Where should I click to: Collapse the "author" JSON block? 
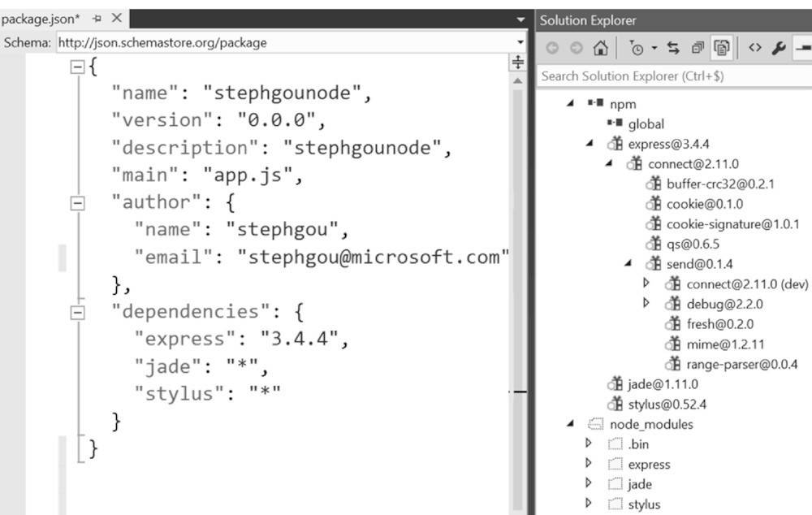point(78,203)
